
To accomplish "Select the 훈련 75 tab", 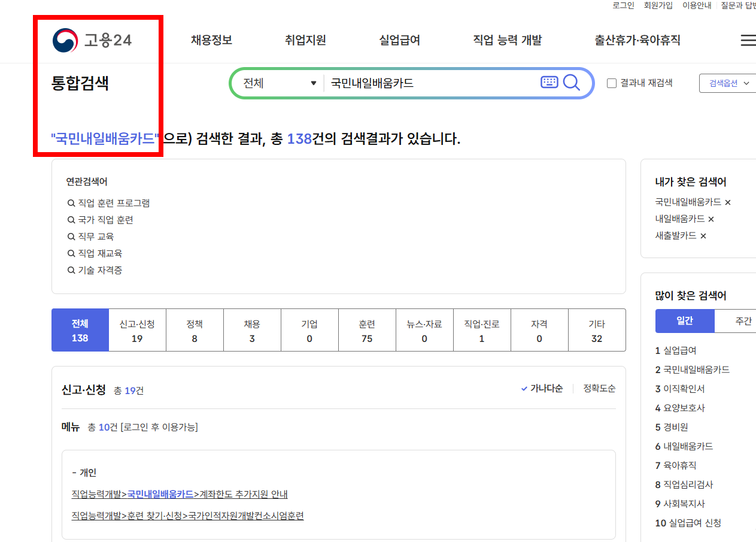I will (367, 330).
